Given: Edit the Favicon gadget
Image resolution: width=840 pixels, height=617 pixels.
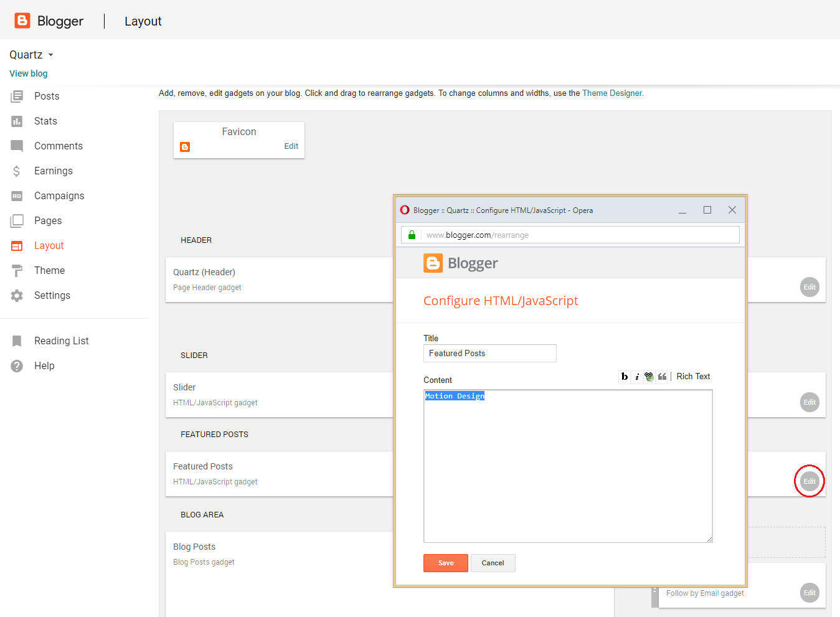Looking at the screenshot, I should click(291, 146).
